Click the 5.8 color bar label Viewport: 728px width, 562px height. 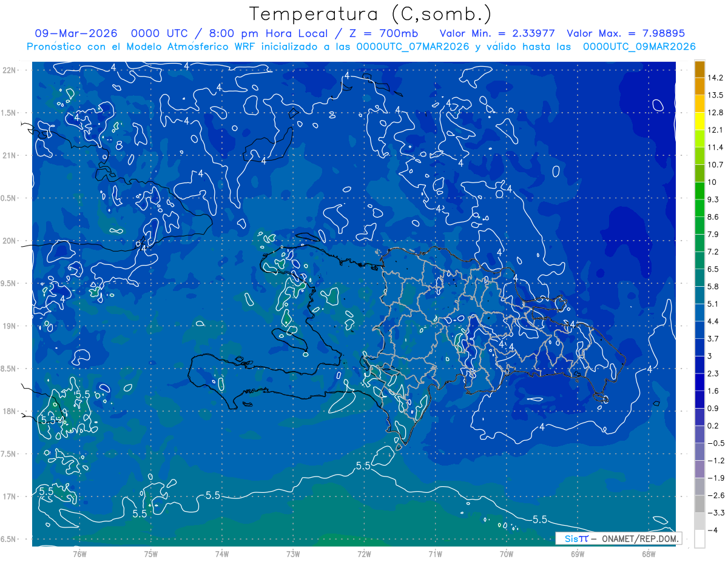pos(713,287)
